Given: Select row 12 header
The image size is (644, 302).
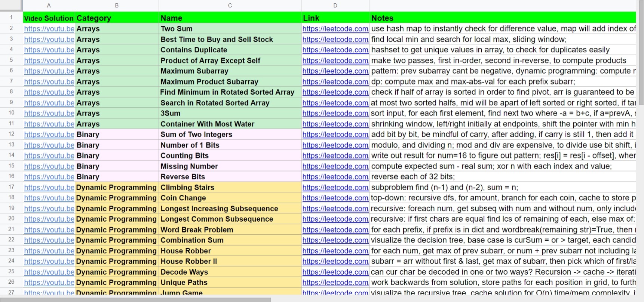Looking at the screenshot, I should (11, 134).
